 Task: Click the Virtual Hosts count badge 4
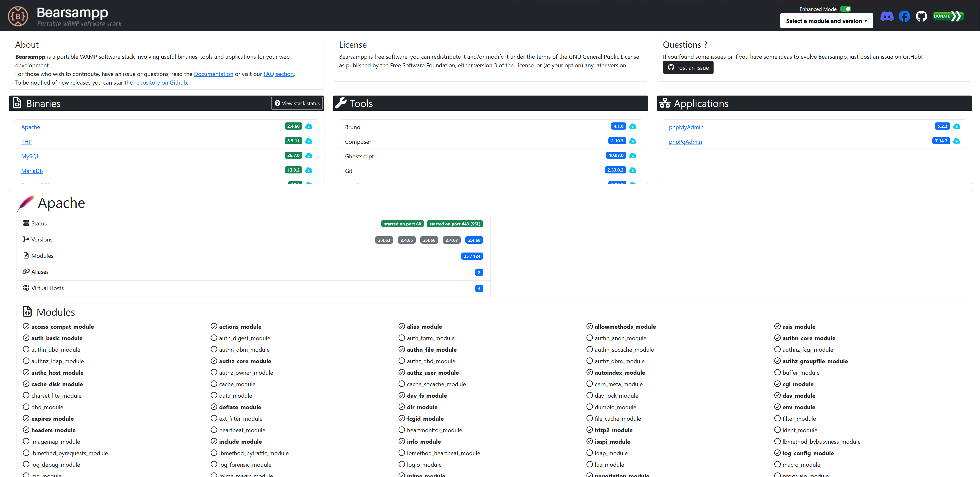coord(479,288)
